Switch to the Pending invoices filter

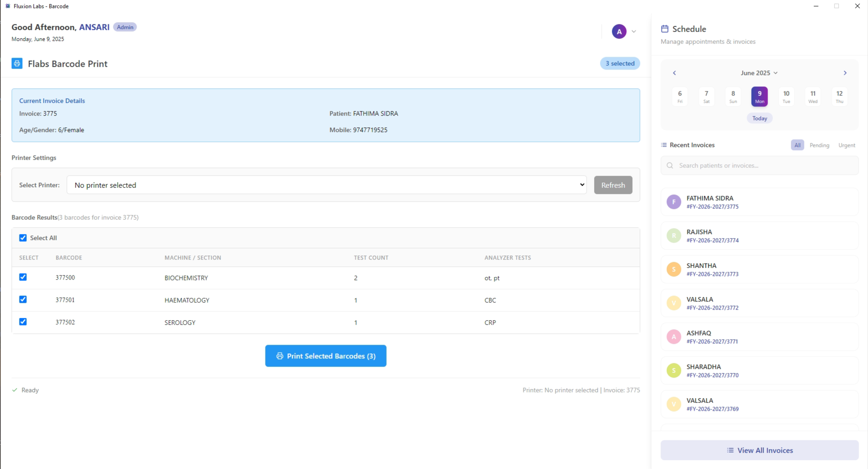[x=819, y=145]
